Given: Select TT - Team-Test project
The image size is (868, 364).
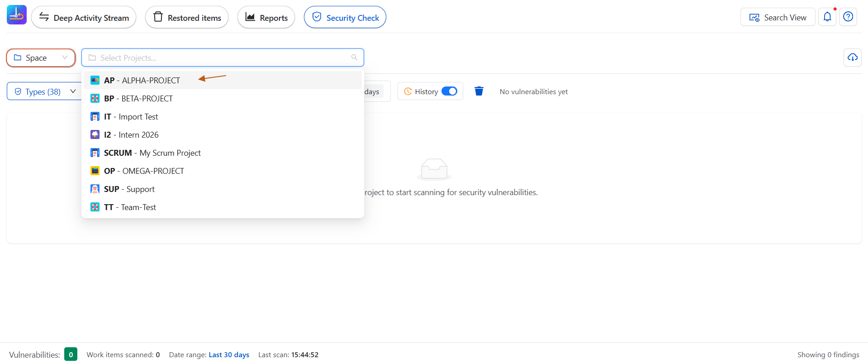Looking at the screenshot, I should (x=223, y=207).
